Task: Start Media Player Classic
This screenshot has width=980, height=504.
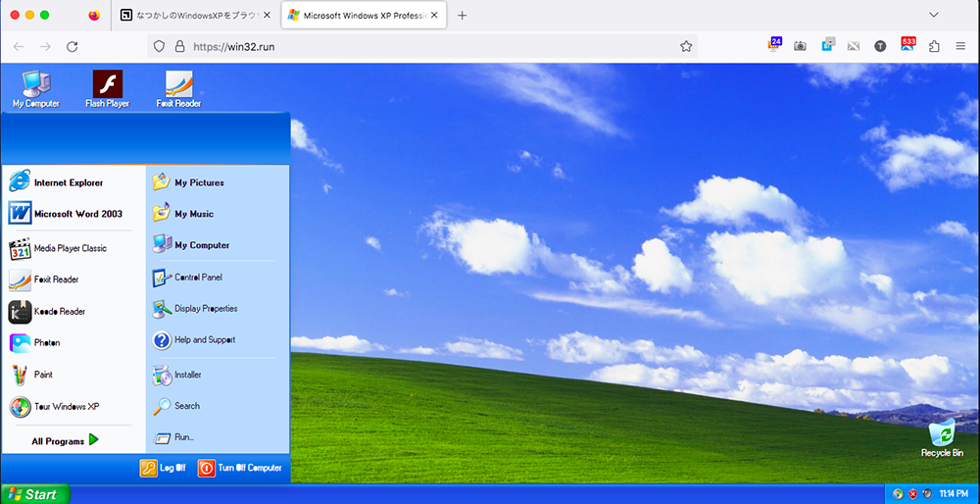Action: point(73,248)
